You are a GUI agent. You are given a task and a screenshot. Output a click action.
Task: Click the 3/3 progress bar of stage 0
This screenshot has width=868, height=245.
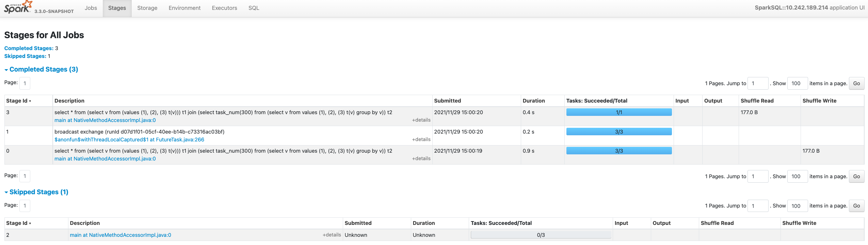(619, 151)
